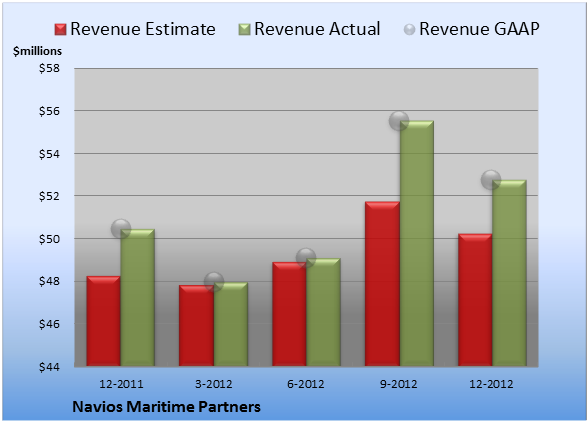Screen dimensions: 588x422
Task: Select the red estimate bar for 6-2012
Action: pyautogui.click(x=289, y=314)
